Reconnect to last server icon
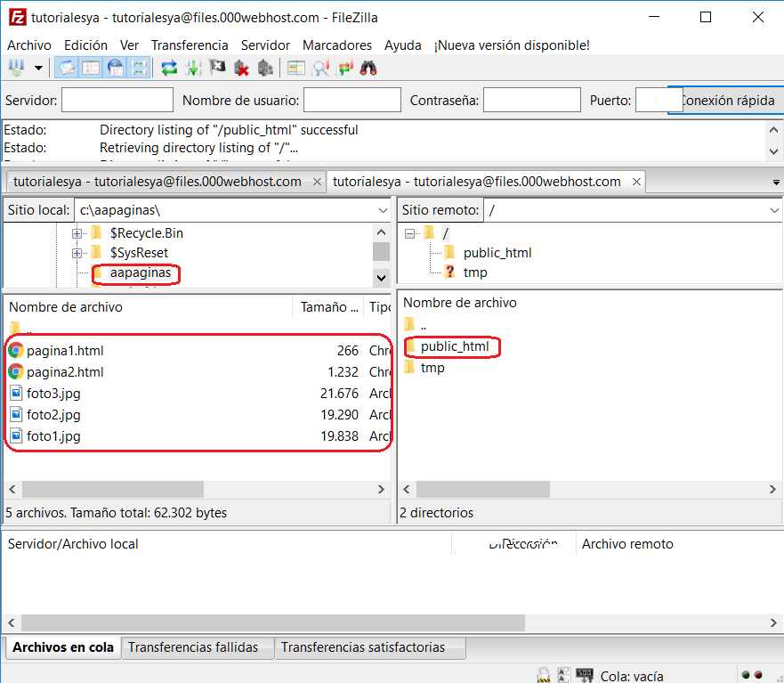The image size is (784, 683). click(265, 68)
